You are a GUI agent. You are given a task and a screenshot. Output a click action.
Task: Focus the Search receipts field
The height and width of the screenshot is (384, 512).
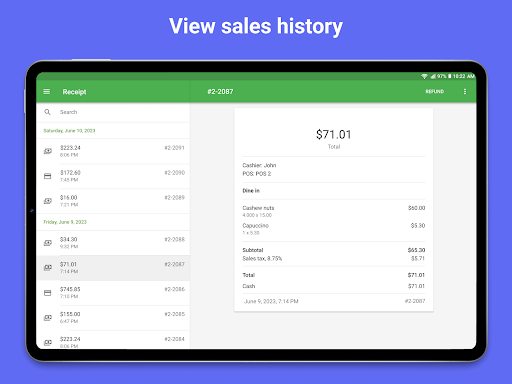click(113, 112)
